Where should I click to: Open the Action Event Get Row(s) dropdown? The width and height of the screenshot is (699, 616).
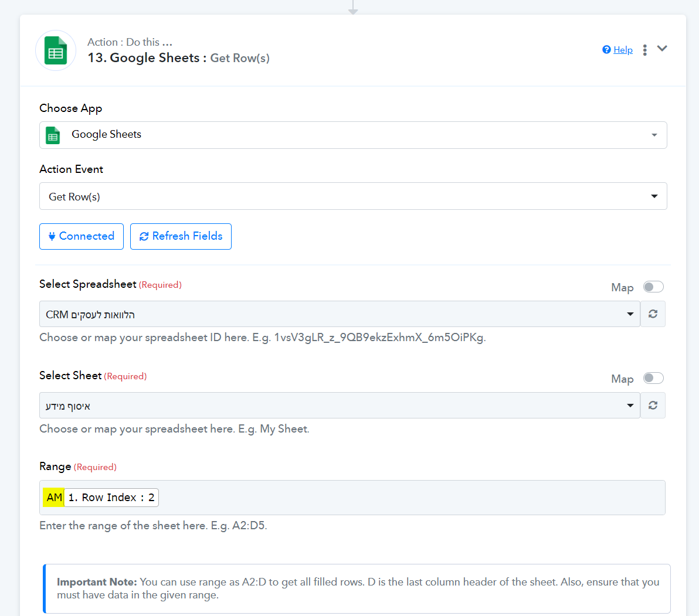(353, 196)
